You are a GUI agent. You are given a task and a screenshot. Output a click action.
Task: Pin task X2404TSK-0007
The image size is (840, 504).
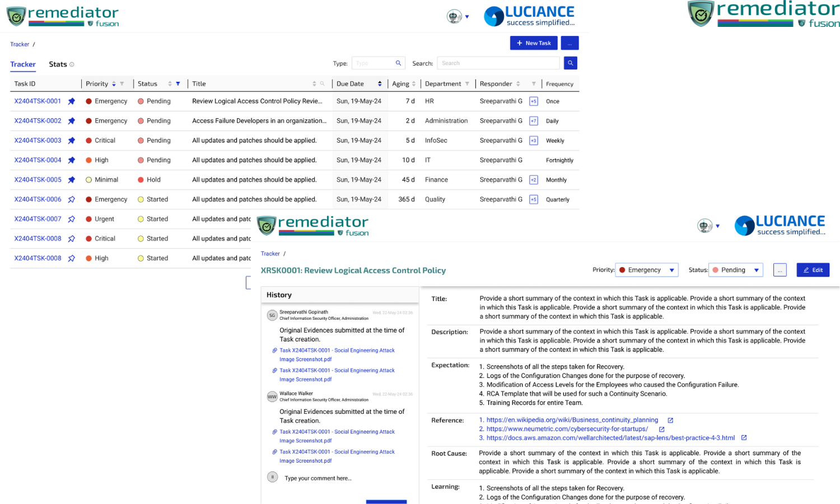coord(71,219)
